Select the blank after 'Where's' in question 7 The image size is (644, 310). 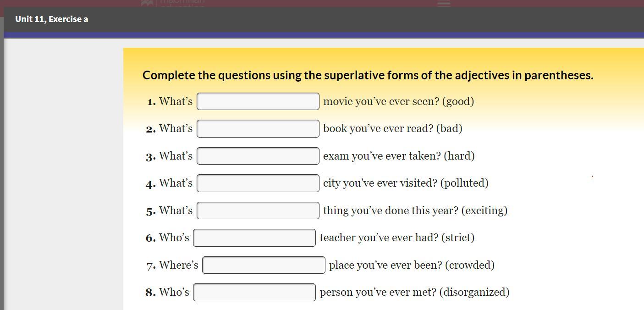tap(264, 265)
